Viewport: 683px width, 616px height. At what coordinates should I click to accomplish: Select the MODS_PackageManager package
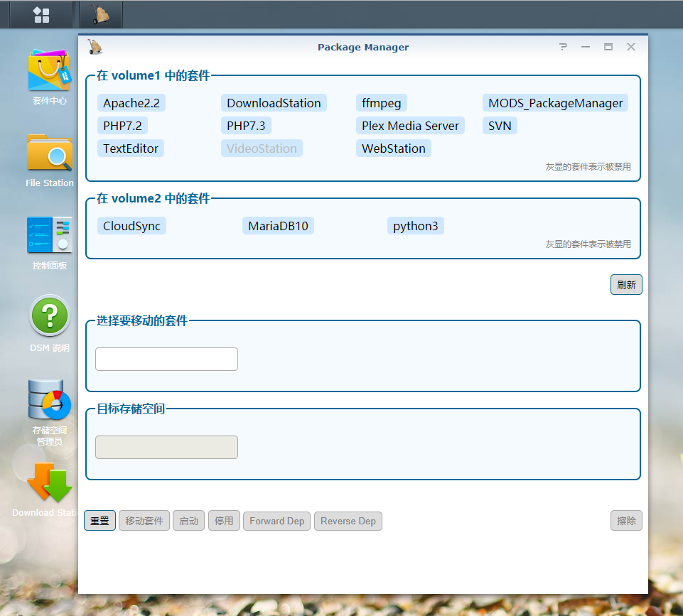tap(555, 103)
